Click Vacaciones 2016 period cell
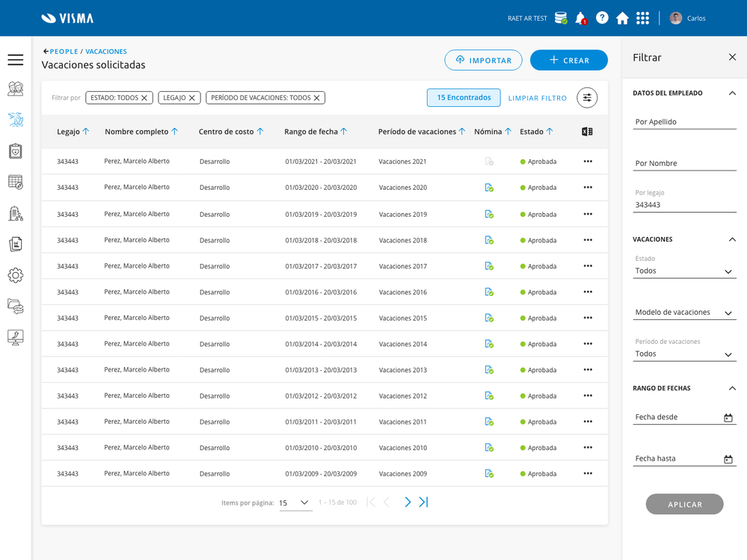747x560 pixels. point(402,292)
